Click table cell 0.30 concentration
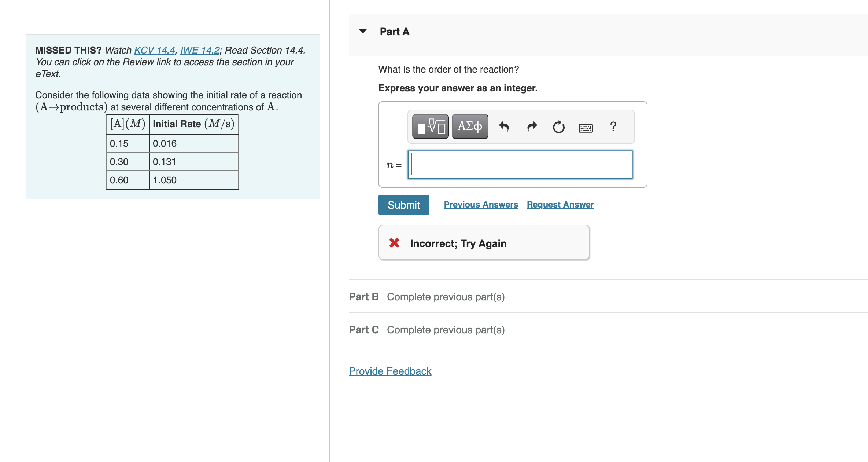This screenshot has height=462, width=868. [x=128, y=162]
